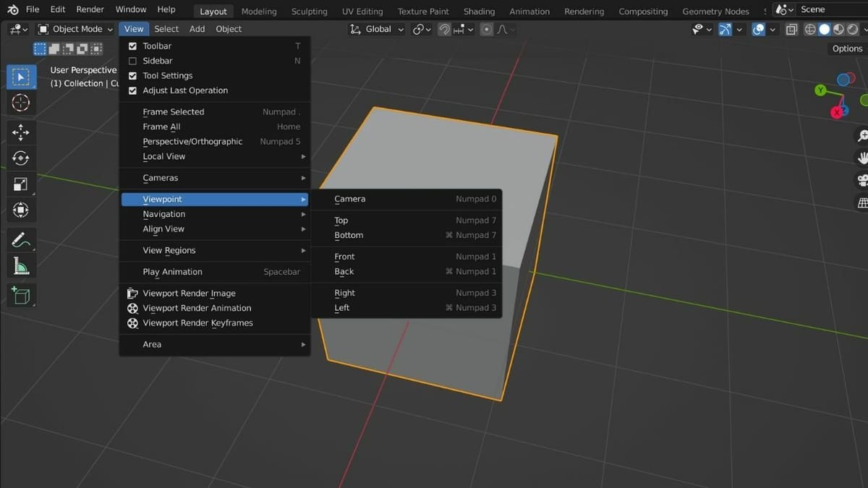The height and width of the screenshot is (488, 868).
Task: Open the editor type dropdown
Action: click(18, 29)
